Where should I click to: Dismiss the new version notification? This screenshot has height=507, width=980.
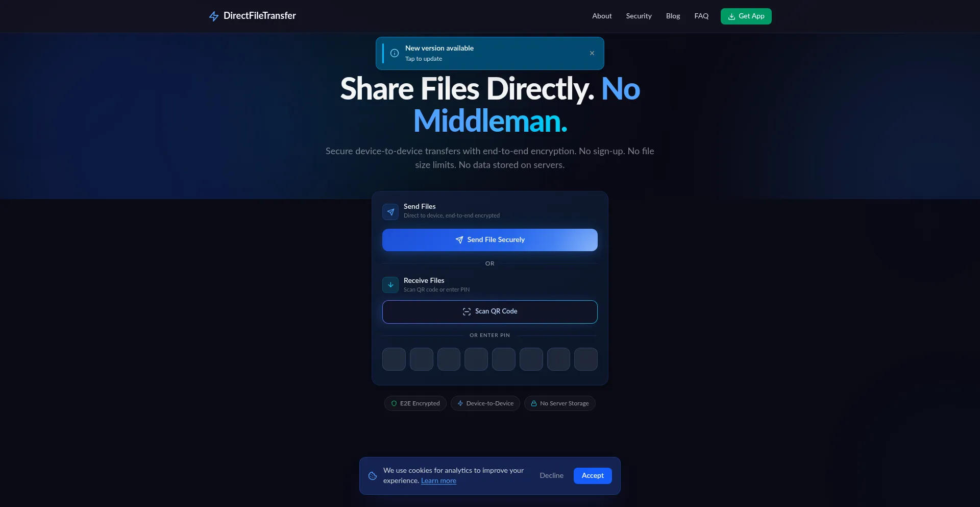tap(592, 53)
